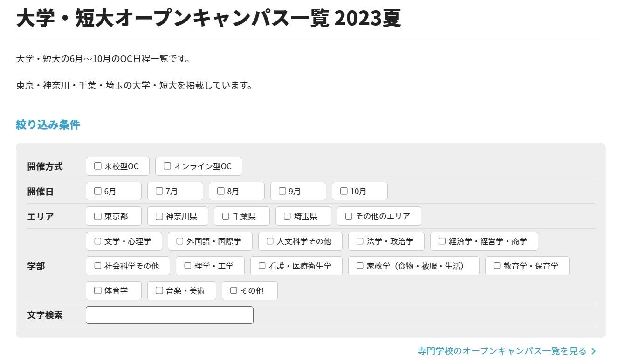Image resolution: width=618 pixels, height=364 pixels.
Task: Tick the 埼玉県 checkbox
Action: [x=288, y=216]
